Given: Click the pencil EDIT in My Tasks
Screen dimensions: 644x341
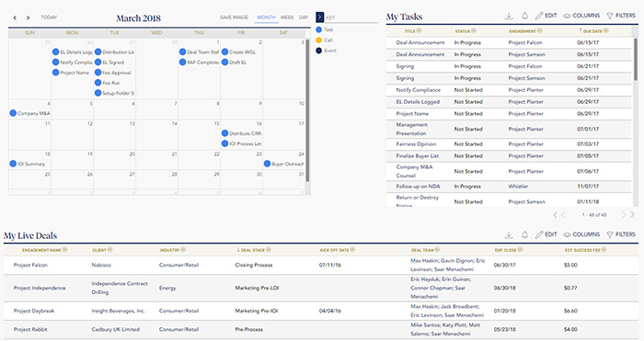Looking at the screenshot, I should pyautogui.click(x=546, y=16).
